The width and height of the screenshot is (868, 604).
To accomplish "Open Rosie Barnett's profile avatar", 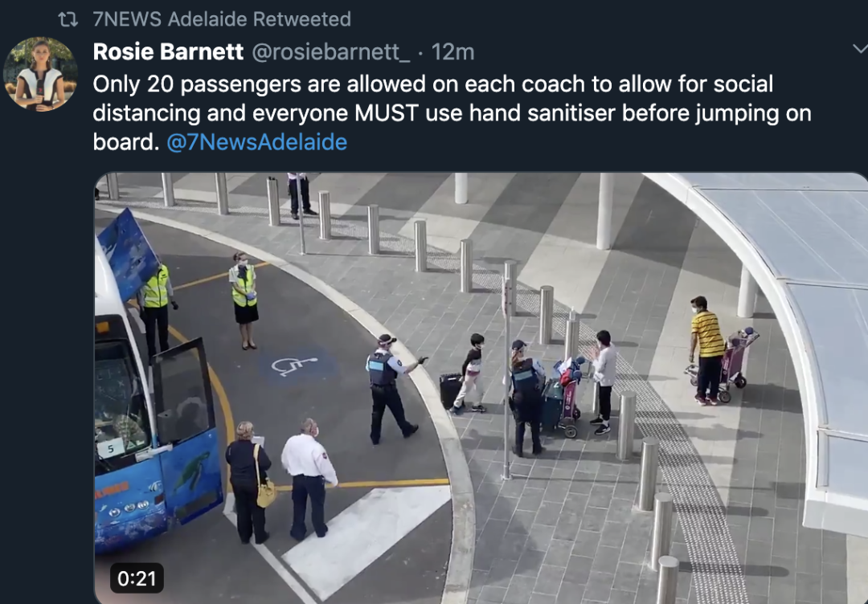I will [40, 74].
